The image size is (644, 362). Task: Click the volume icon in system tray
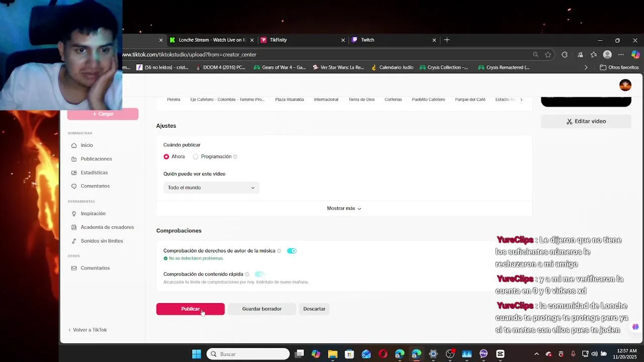594,354
